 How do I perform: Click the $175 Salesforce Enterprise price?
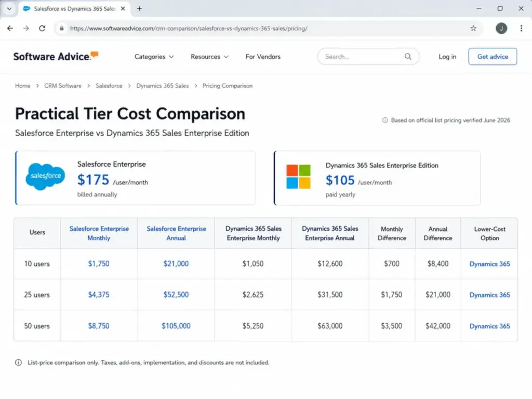coord(94,180)
